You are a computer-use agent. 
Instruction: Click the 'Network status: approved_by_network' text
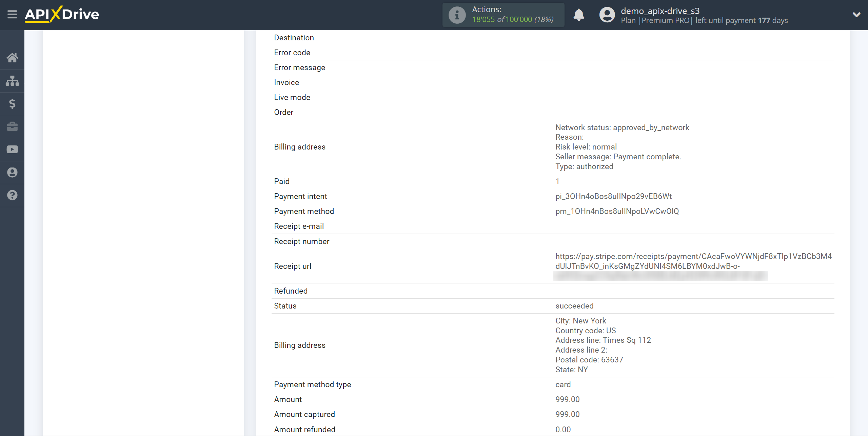coord(622,127)
